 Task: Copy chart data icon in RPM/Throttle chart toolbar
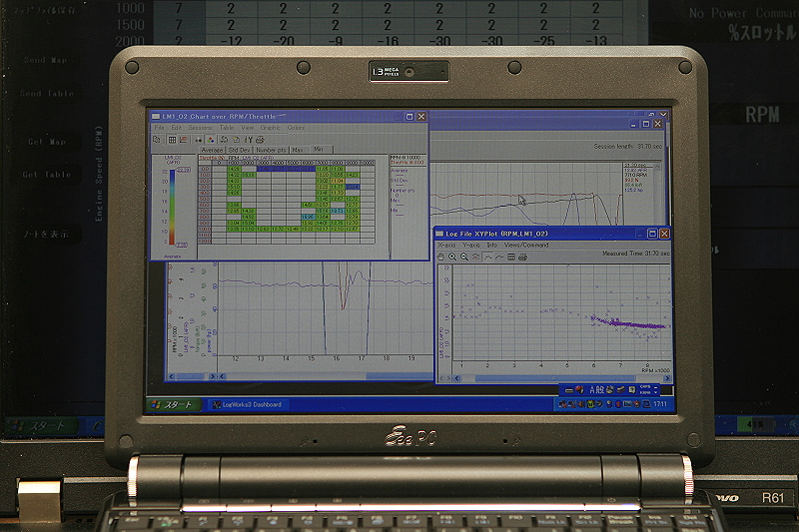(157, 140)
